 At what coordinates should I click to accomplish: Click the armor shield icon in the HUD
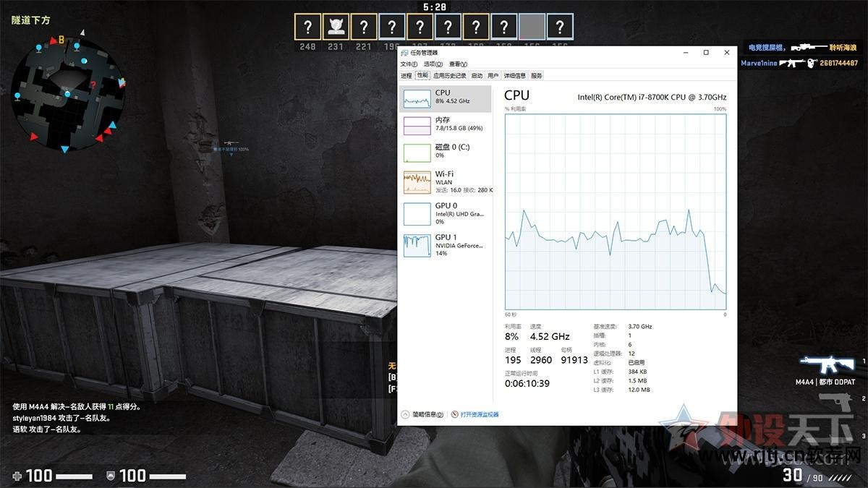[x=111, y=475]
